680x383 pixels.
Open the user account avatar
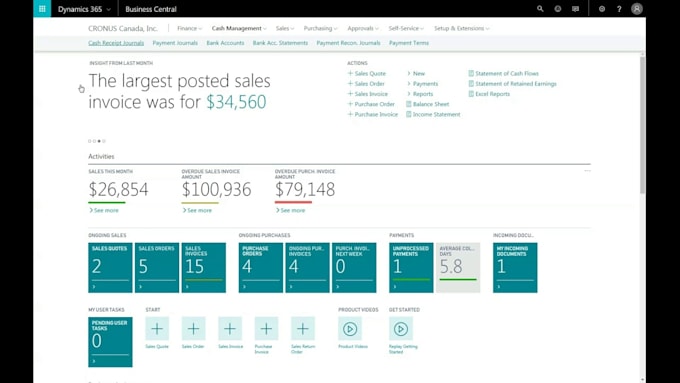637,9
